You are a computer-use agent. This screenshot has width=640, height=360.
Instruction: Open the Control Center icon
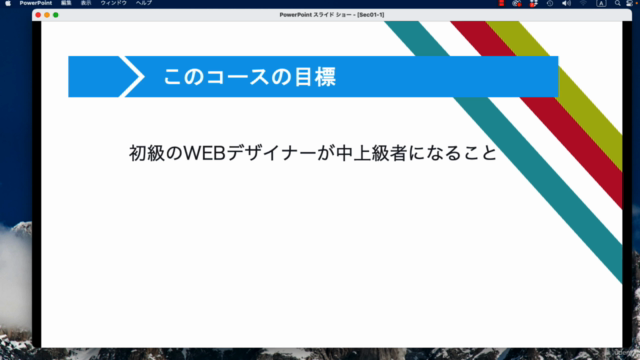click(629, 3)
